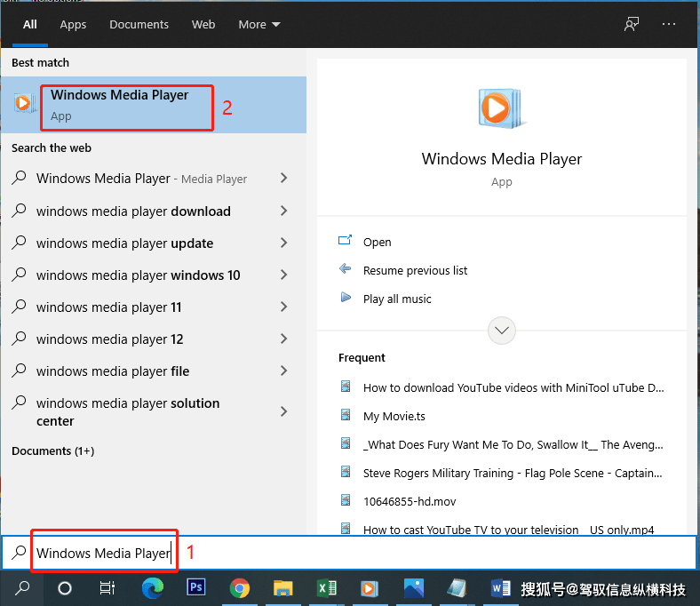Click video file icon beside 'My Movie.ts'
Viewport: 700px width, 606px height.
(346, 415)
